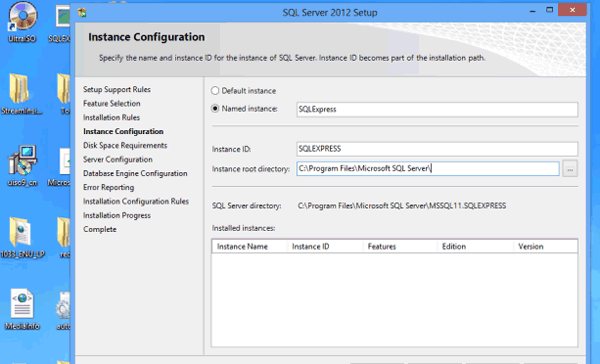Select the Named instance radio button
The image size is (600, 364).
click(x=215, y=109)
